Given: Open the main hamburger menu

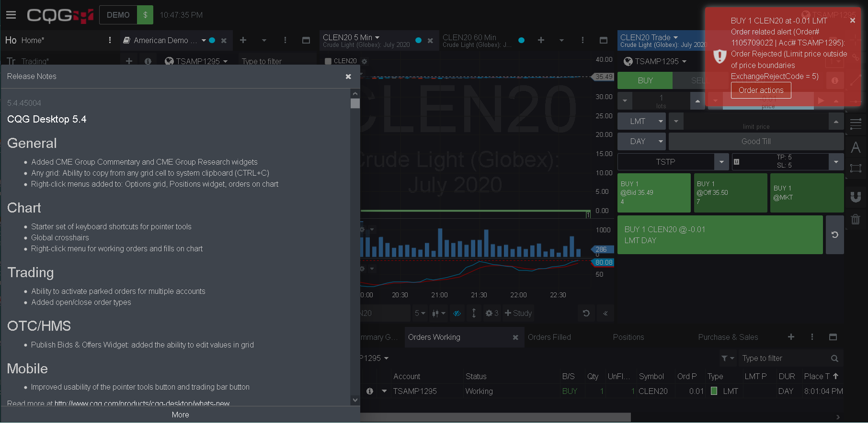Looking at the screenshot, I should pos(11,15).
